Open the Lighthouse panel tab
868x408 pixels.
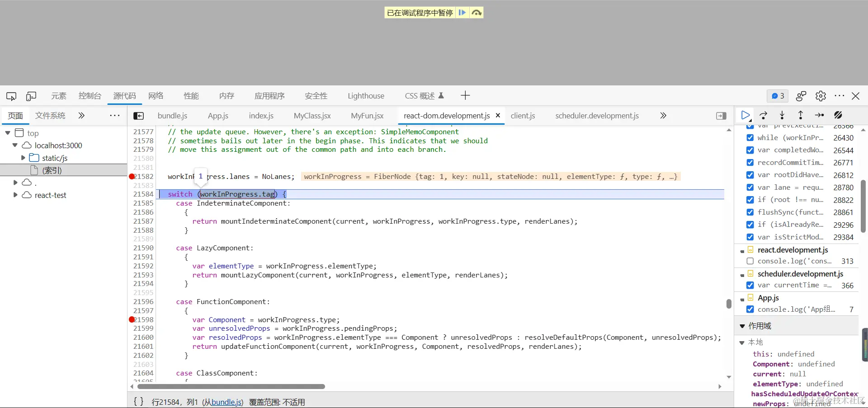point(366,96)
